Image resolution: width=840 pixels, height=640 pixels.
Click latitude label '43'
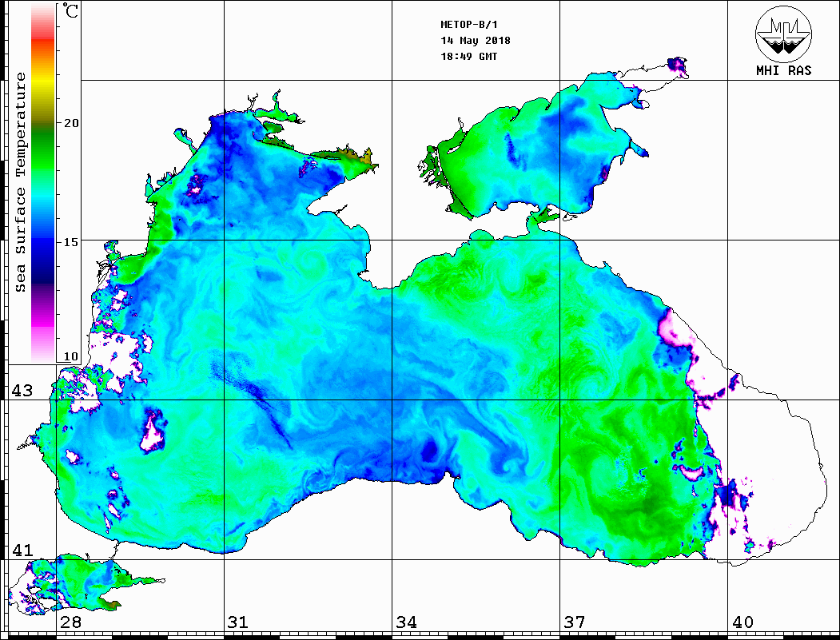(22, 391)
